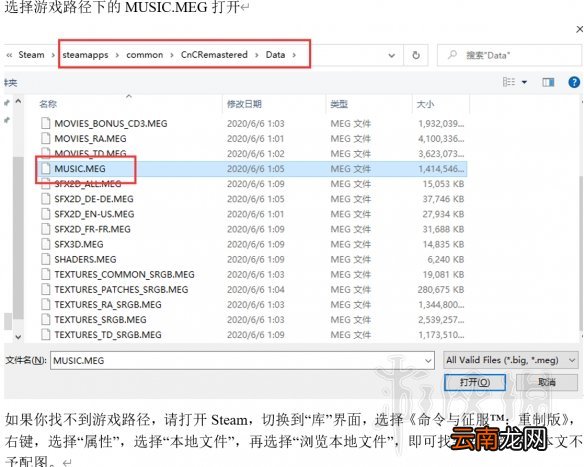This screenshot has width=584, height=467.
Task: Click the view layout icon
Action: point(509,82)
